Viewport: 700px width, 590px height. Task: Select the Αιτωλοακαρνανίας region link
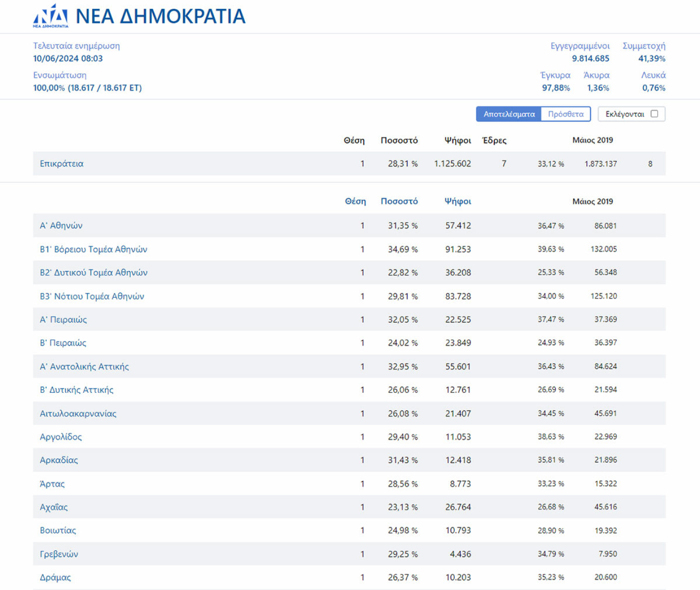click(78, 413)
